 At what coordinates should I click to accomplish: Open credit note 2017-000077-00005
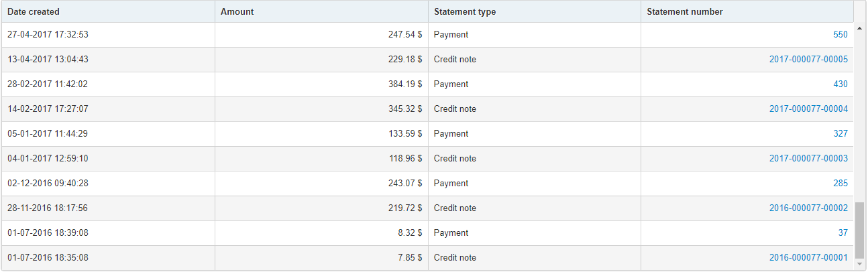point(808,60)
